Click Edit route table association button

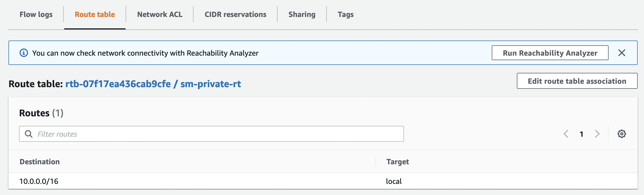[577, 81]
